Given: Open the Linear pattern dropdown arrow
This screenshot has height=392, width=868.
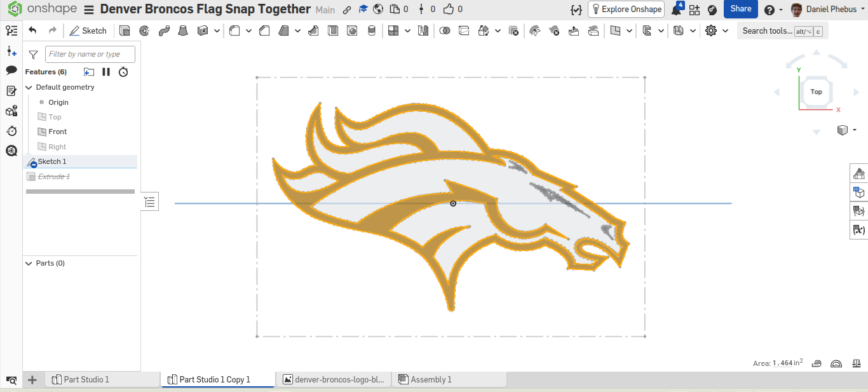Looking at the screenshot, I should 407,30.
